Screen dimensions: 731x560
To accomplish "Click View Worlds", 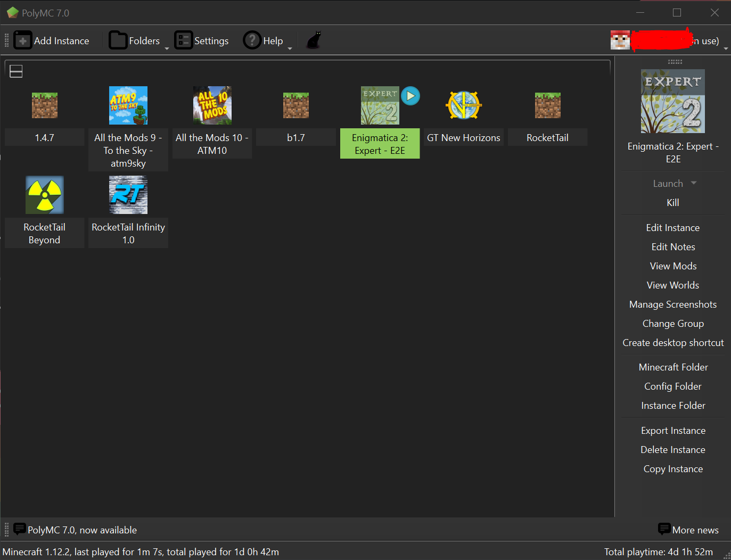I will (673, 285).
